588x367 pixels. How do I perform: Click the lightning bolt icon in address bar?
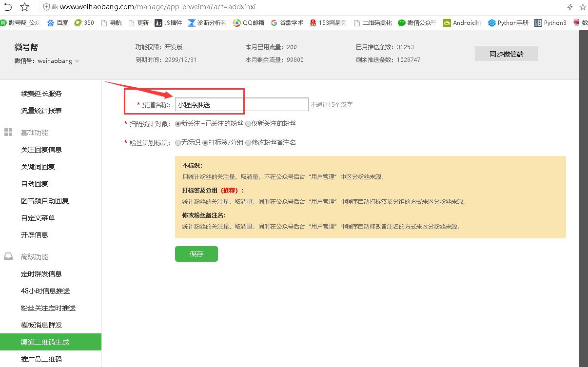coord(569,7)
